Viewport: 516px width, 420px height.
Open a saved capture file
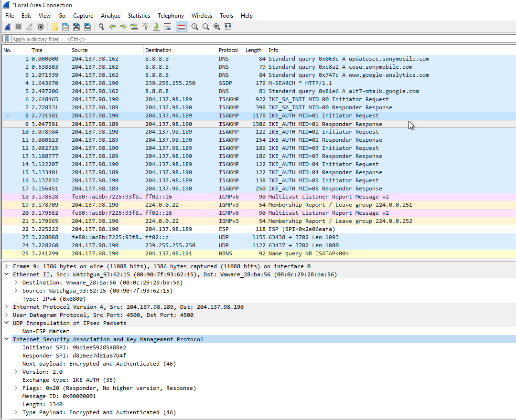pos(54,27)
